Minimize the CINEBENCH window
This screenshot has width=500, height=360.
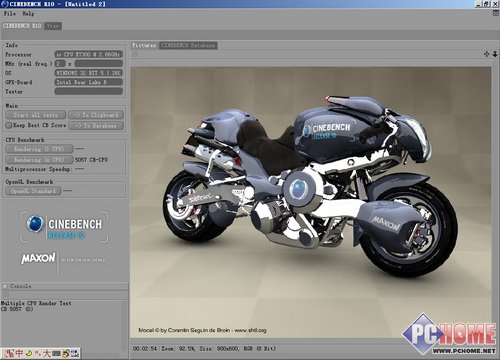tap(479, 4)
